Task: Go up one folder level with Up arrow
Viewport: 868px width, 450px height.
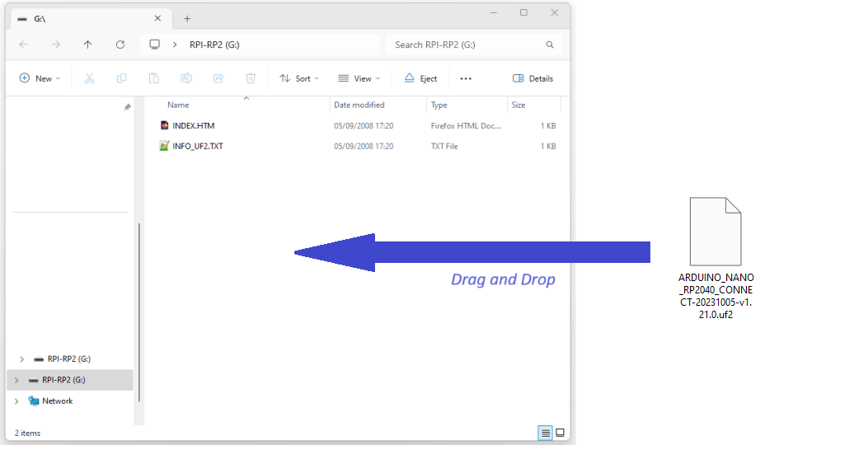Action: coord(88,45)
